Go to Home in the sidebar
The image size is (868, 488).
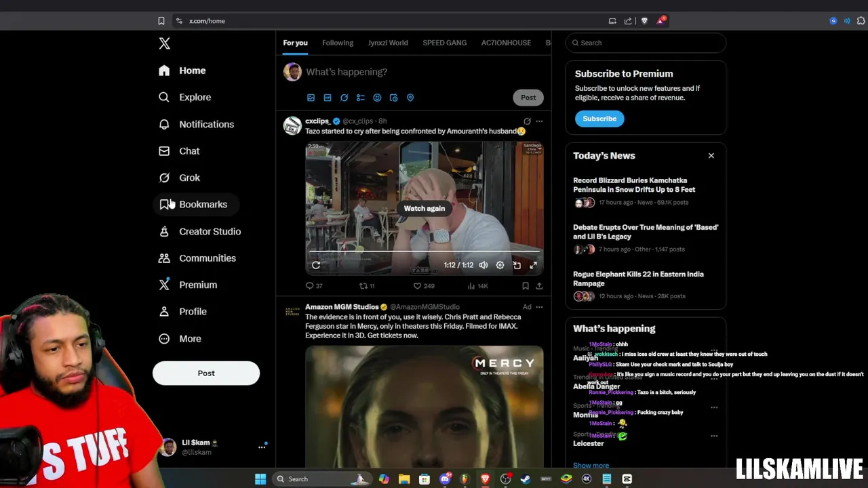(182, 70)
